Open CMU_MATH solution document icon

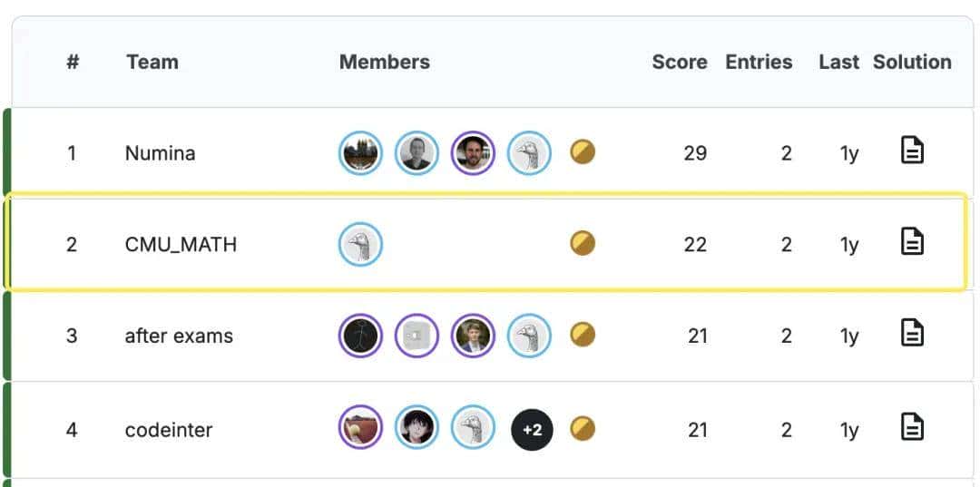click(912, 241)
